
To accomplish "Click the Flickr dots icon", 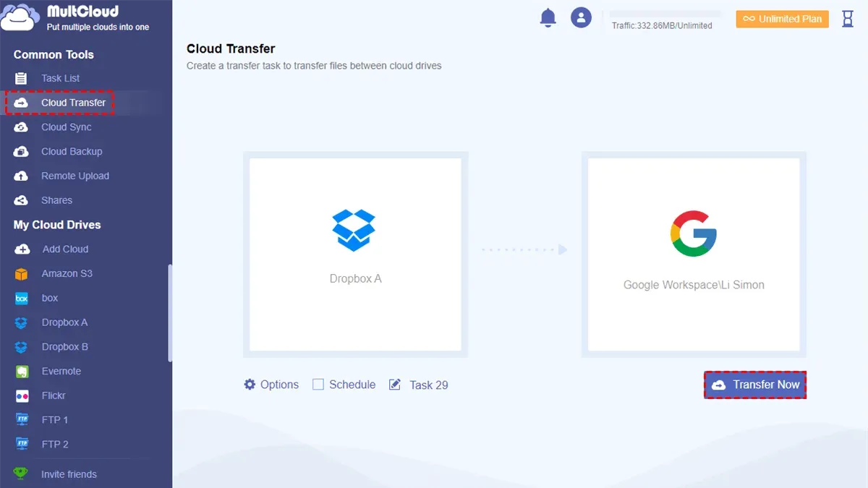I will pyautogui.click(x=22, y=396).
